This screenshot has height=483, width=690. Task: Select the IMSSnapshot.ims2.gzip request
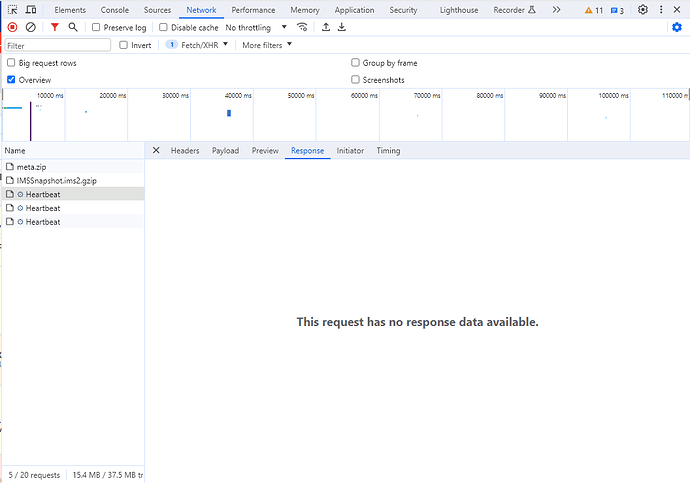pos(73,180)
